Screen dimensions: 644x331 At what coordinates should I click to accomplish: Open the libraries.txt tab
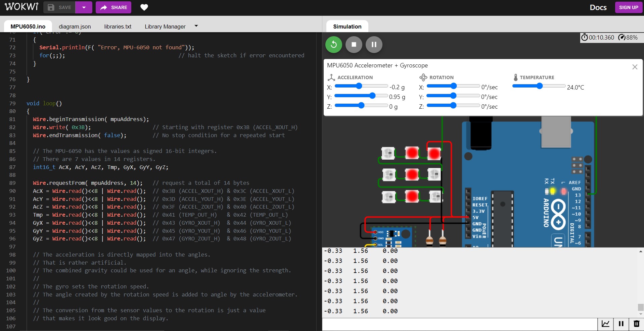click(x=118, y=26)
